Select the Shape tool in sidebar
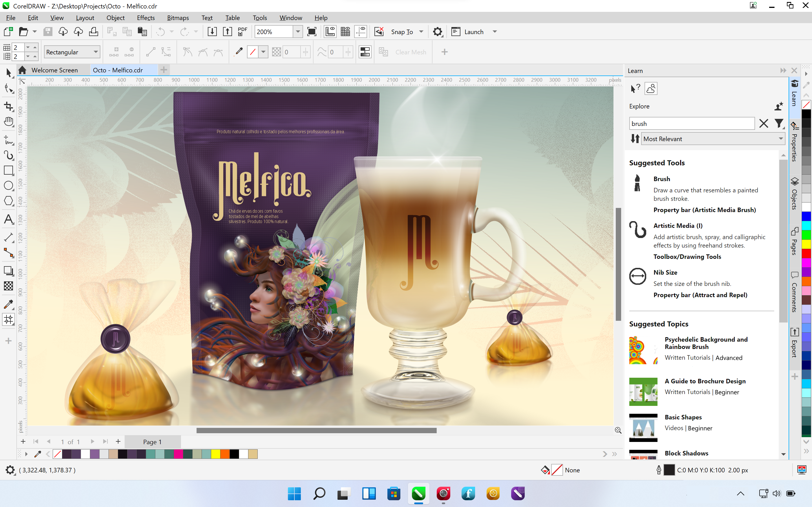The width and height of the screenshot is (812, 507). (x=8, y=90)
